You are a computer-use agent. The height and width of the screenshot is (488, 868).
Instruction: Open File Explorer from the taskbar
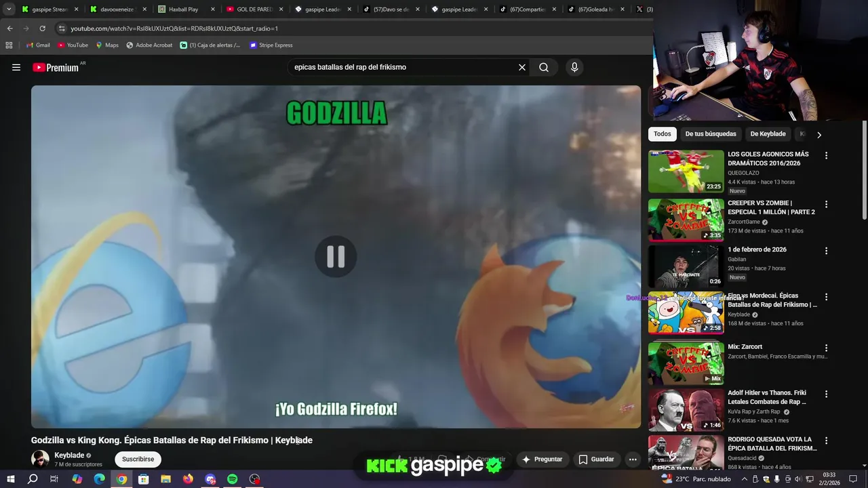tap(165, 479)
